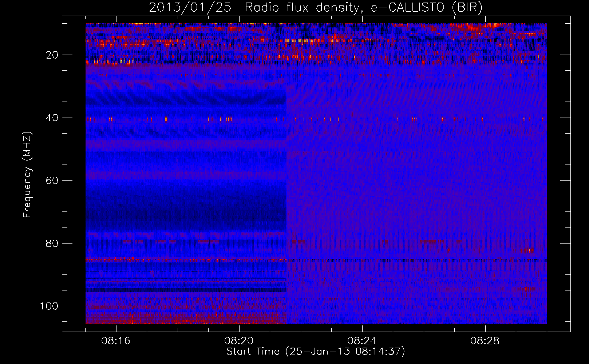Viewport: 589px width, 364px height.
Task: Click the 80 MHz frequency tick label
Action: (x=52, y=243)
